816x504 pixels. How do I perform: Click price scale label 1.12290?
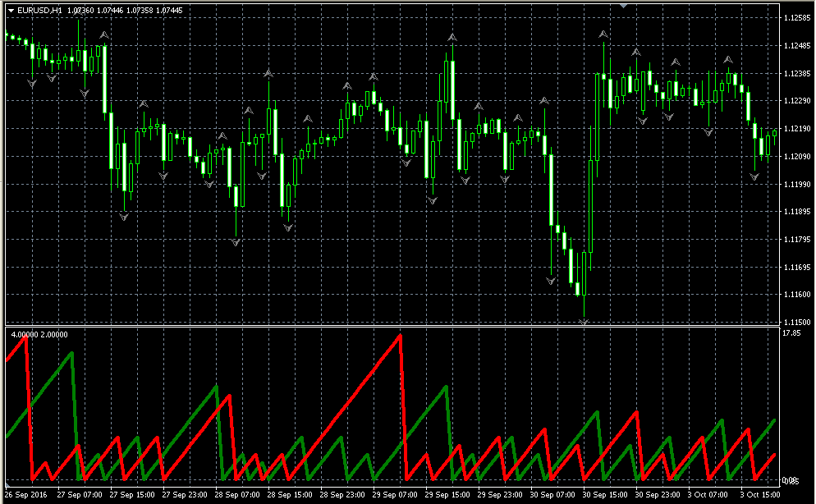tap(797, 101)
